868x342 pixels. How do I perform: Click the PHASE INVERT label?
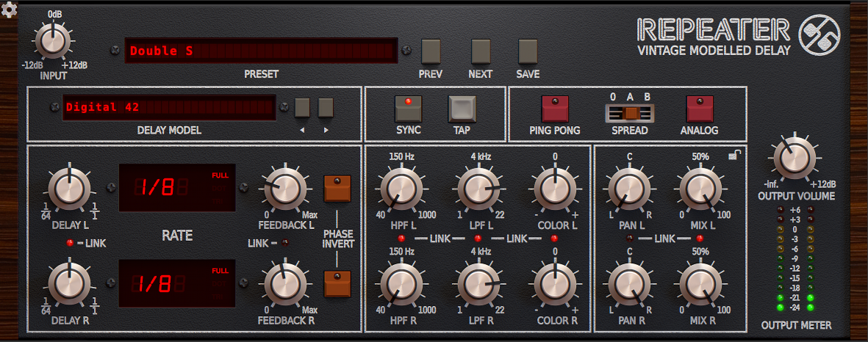(338, 238)
